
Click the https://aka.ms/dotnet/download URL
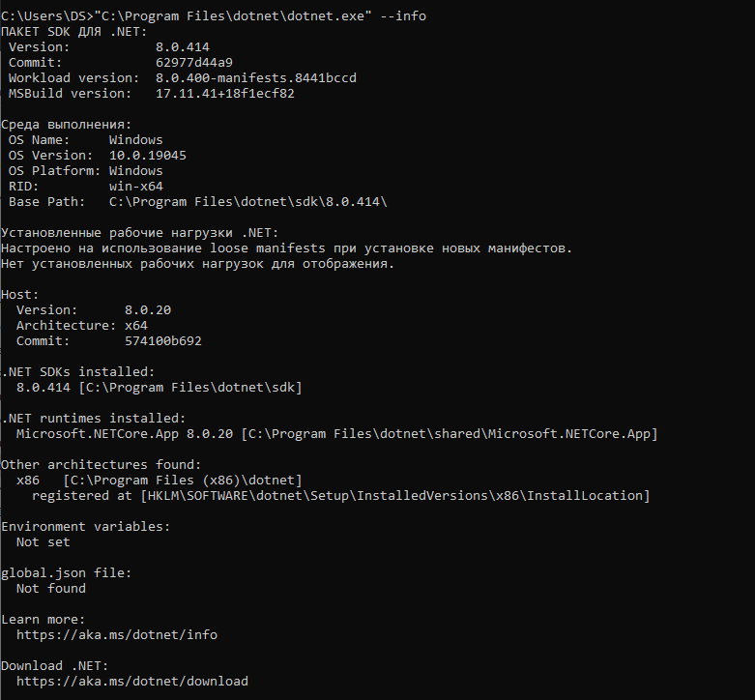tap(132, 682)
